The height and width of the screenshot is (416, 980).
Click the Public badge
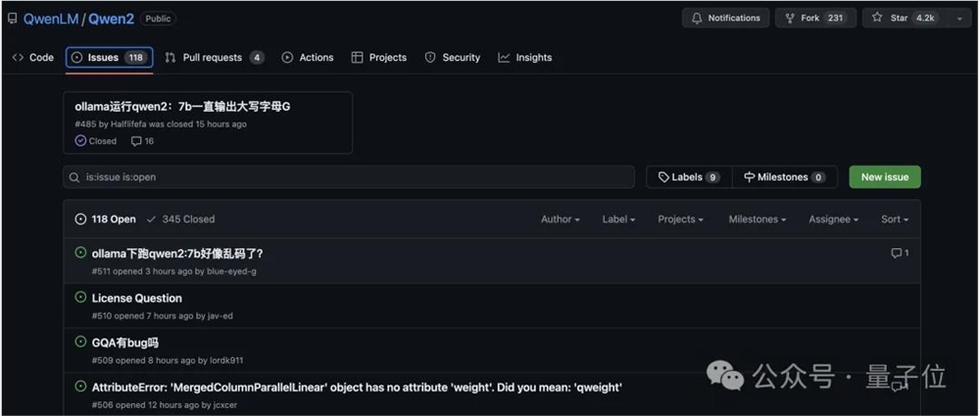coord(158,19)
